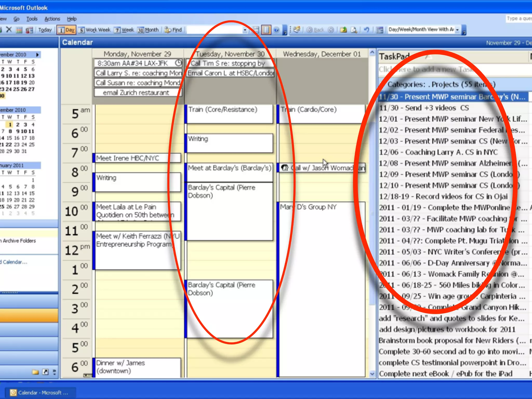Viewport: 532px width, 399px height.
Task: Click the Up One Level folder icon
Action: coord(343,30)
